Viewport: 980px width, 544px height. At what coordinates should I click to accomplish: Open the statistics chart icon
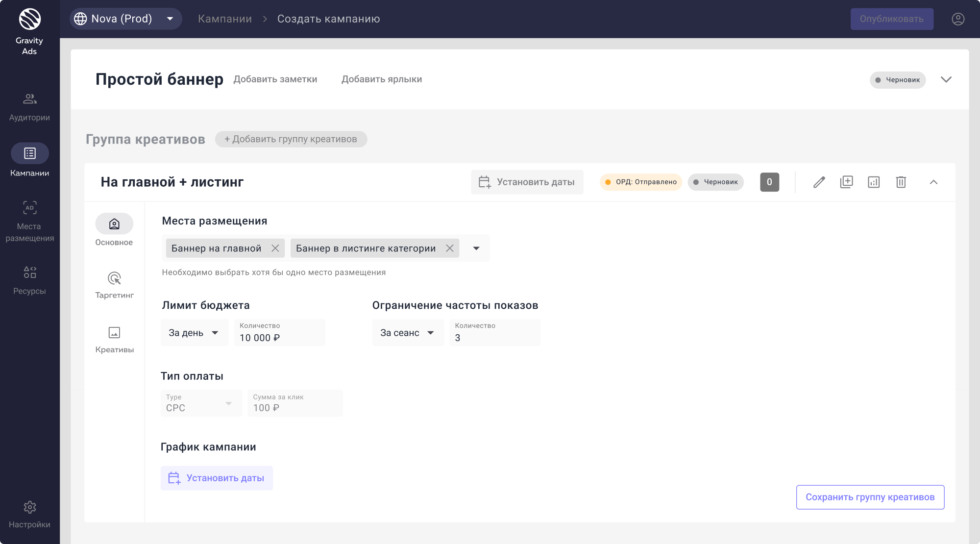pos(874,182)
